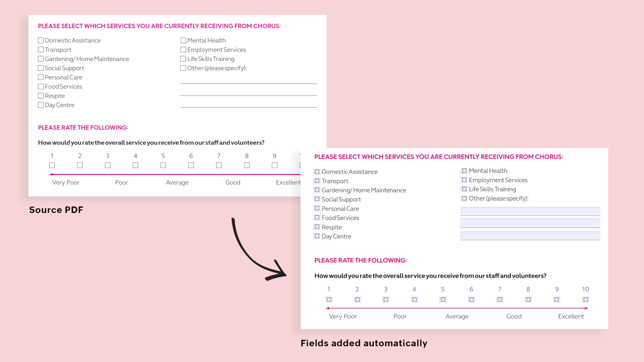
Task: Select rating 5 on the scale
Action: [x=443, y=299]
